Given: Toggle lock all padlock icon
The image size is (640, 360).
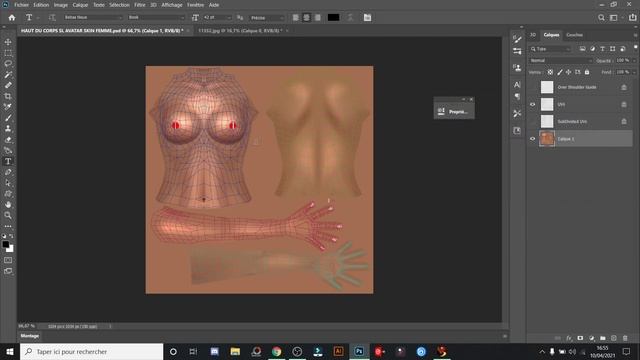Looking at the screenshot, I should (x=587, y=72).
